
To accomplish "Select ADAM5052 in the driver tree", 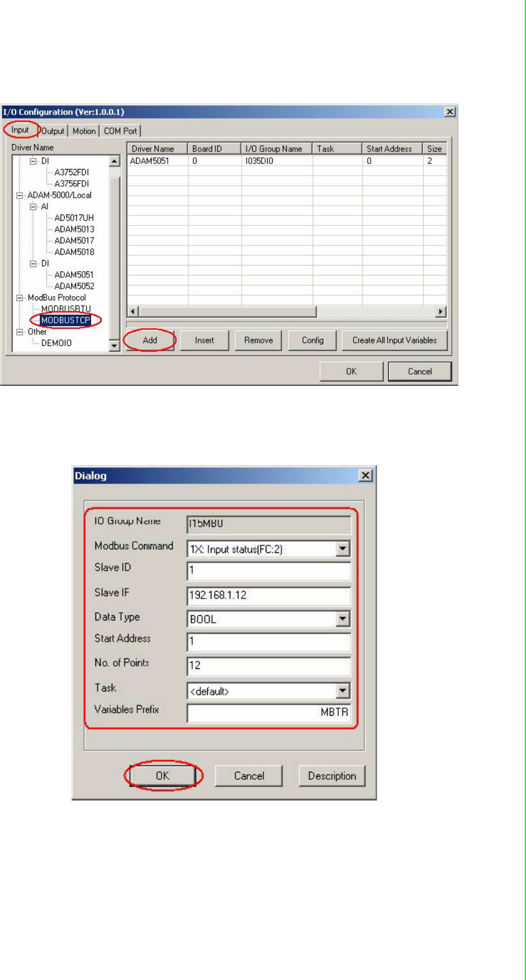I will click(74, 286).
